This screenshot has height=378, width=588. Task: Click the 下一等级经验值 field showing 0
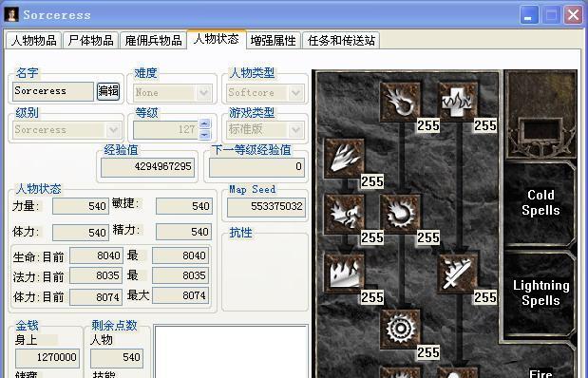point(256,167)
